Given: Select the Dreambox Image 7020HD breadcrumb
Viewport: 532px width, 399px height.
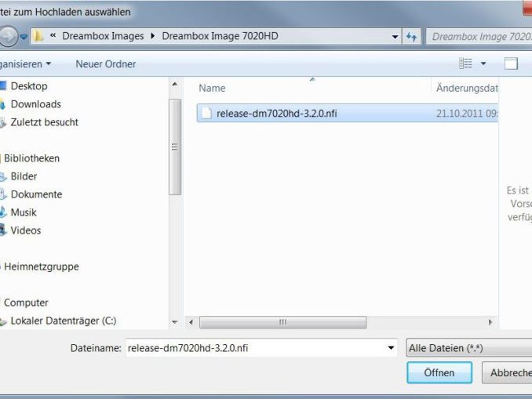Looking at the screenshot, I should coord(220,36).
